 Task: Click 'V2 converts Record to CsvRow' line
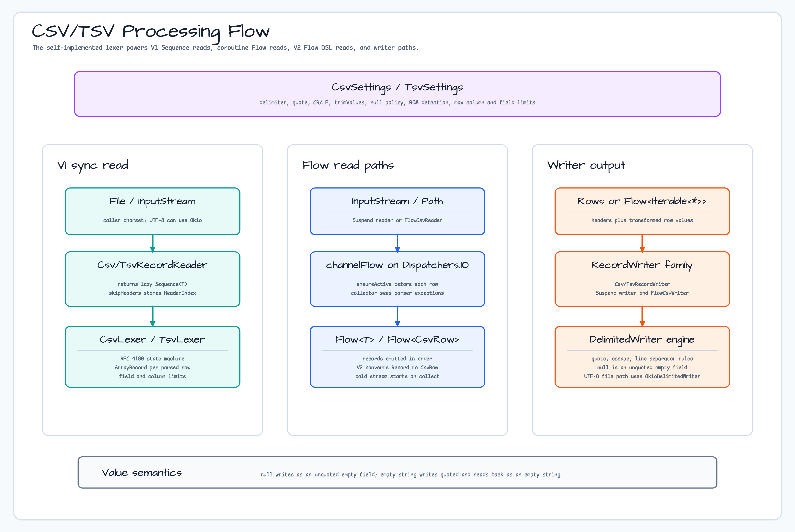pyautogui.click(x=397, y=367)
